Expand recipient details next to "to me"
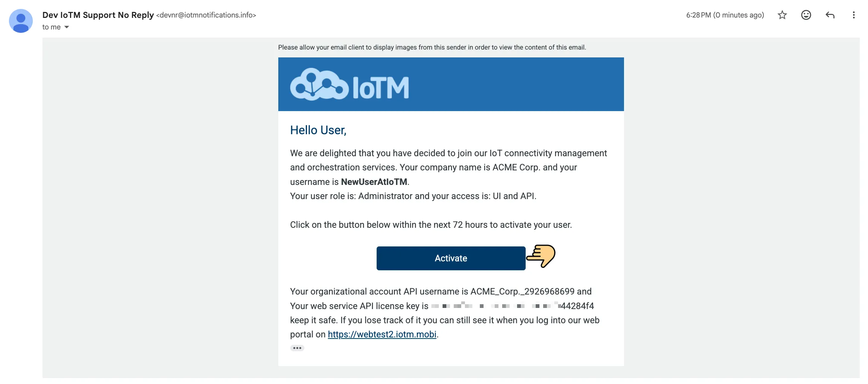The image size is (868, 384). 67,27
